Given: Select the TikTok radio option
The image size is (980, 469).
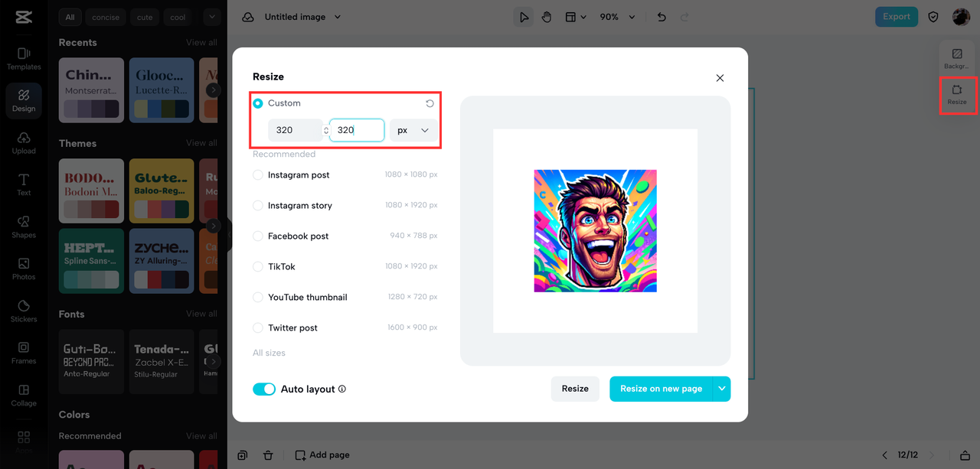Looking at the screenshot, I should [x=258, y=266].
